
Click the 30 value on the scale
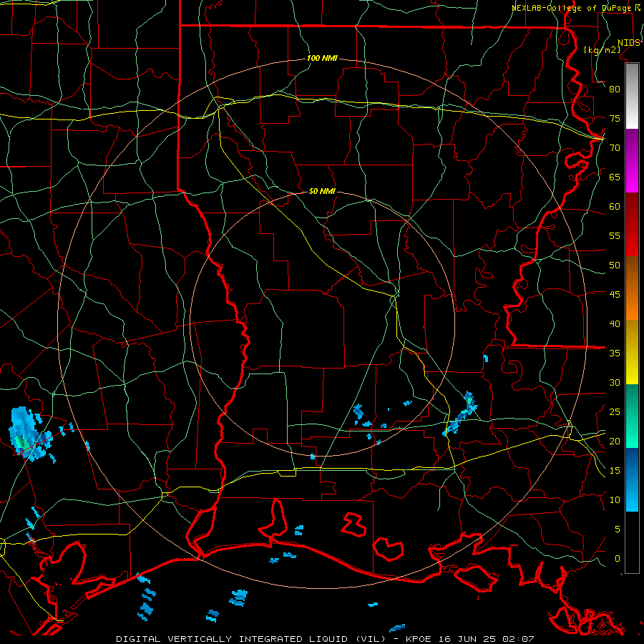click(615, 382)
